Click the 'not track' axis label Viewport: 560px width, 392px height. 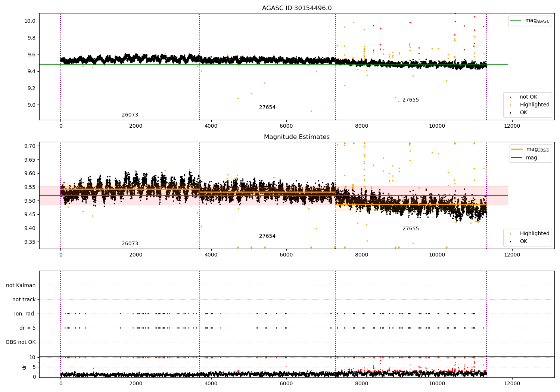pyautogui.click(x=24, y=300)
